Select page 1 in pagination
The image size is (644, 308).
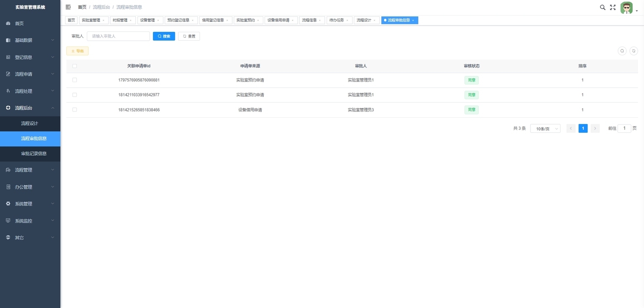pos(583,129)
